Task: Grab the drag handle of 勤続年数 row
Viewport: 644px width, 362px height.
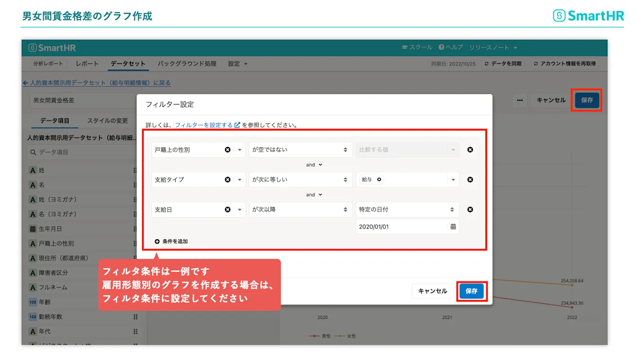Action: tap(135, 317)
